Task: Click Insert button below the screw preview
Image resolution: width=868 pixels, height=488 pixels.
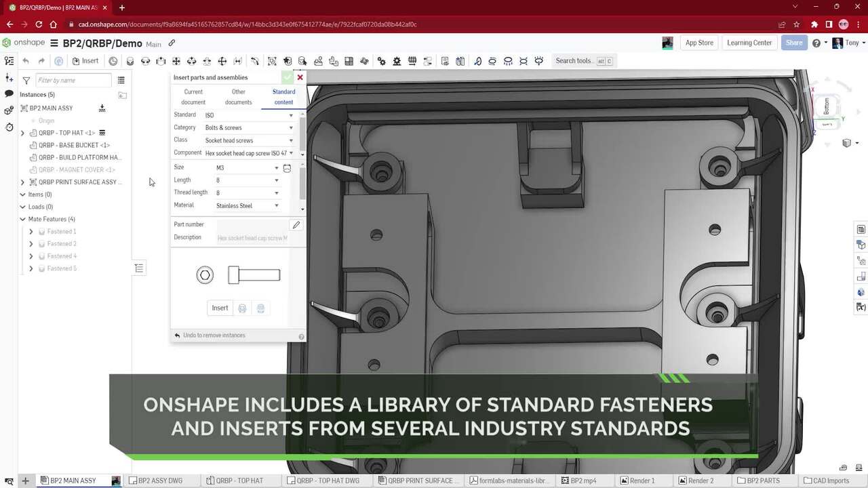Action: point(220,308)
